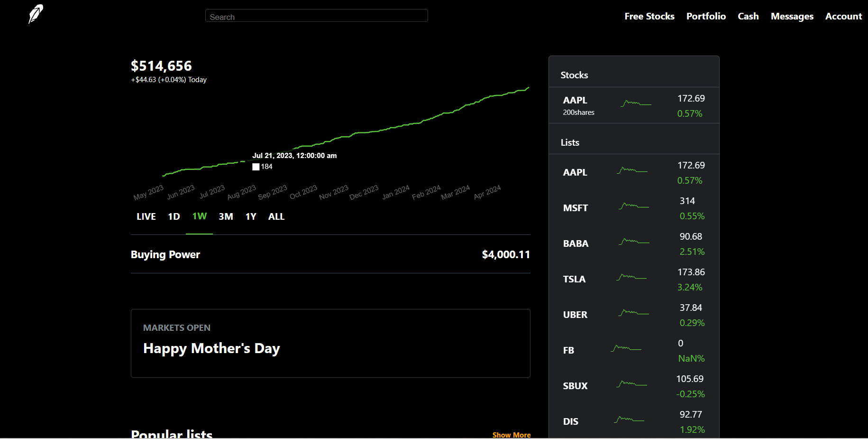Viewport: 868px width, 439px height.
Task: Open the Portfolio page
Action: click(706, 16)
